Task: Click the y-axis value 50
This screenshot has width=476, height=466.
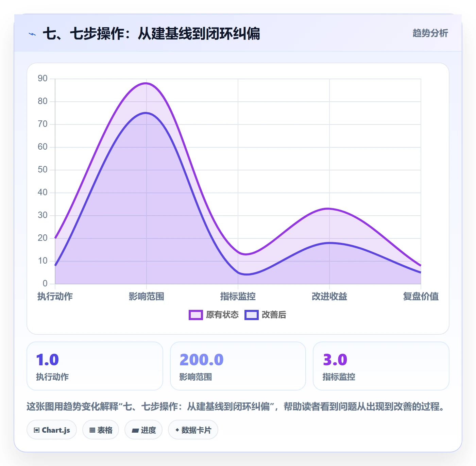Action: tap(43, 170)
